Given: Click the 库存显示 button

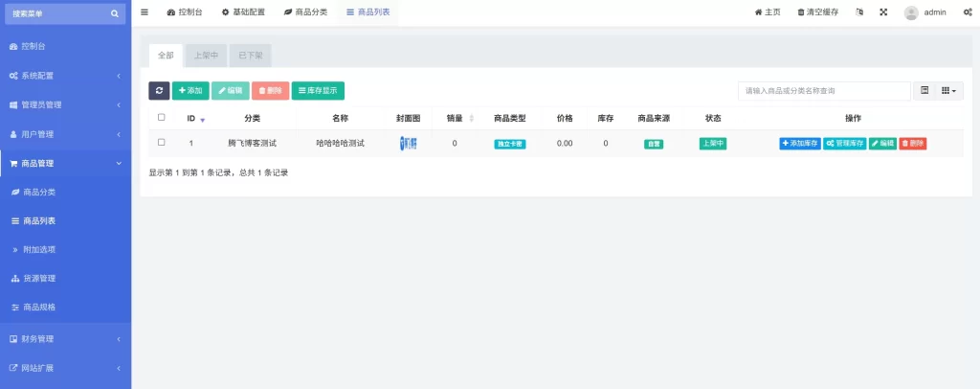Looking at the screenshot, I should coord(318,91).
